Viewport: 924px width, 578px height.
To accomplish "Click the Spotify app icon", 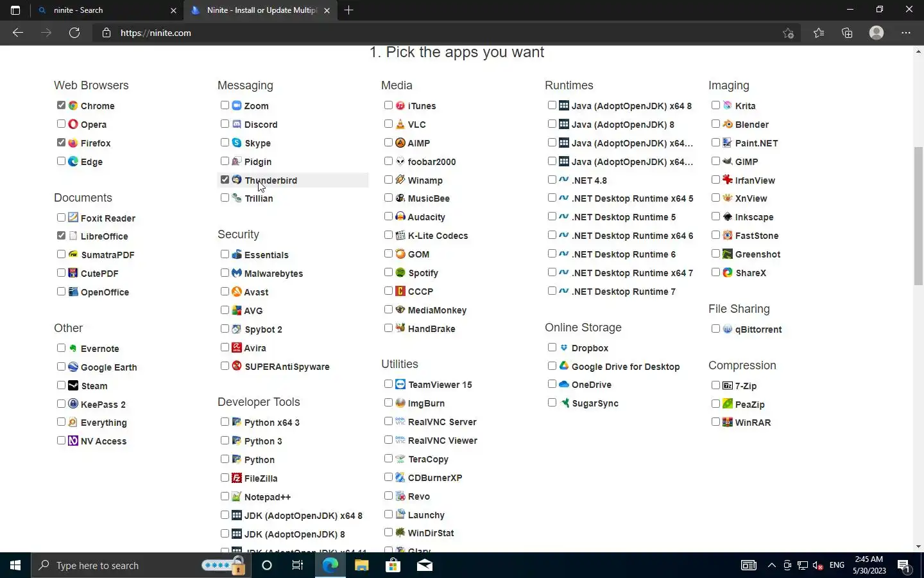I will [x=400, y=272].
